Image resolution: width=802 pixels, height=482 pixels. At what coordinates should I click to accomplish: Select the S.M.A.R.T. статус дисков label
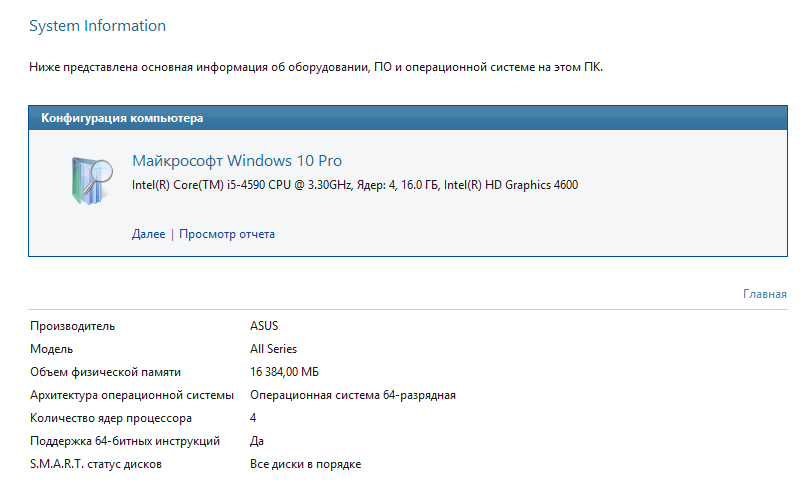coord(96,464)
